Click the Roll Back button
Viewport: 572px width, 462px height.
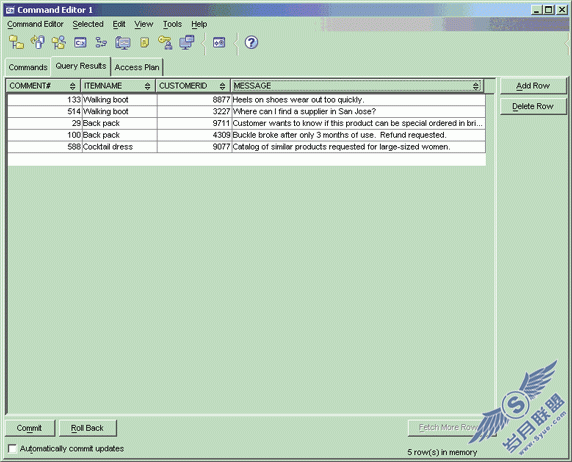87,428
